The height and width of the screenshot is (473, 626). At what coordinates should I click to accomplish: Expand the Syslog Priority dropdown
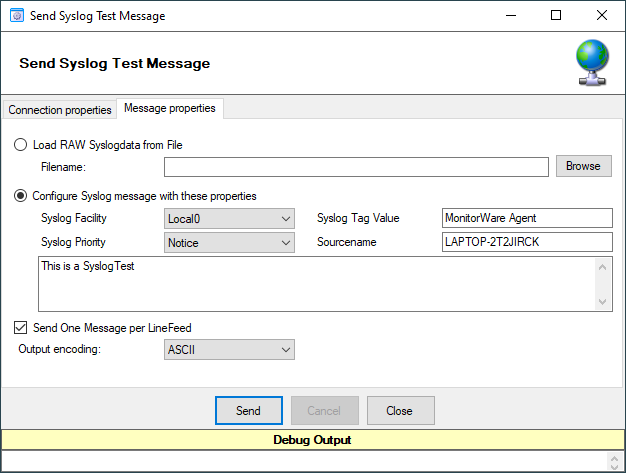pyautogui.click(x=229, y=243)
